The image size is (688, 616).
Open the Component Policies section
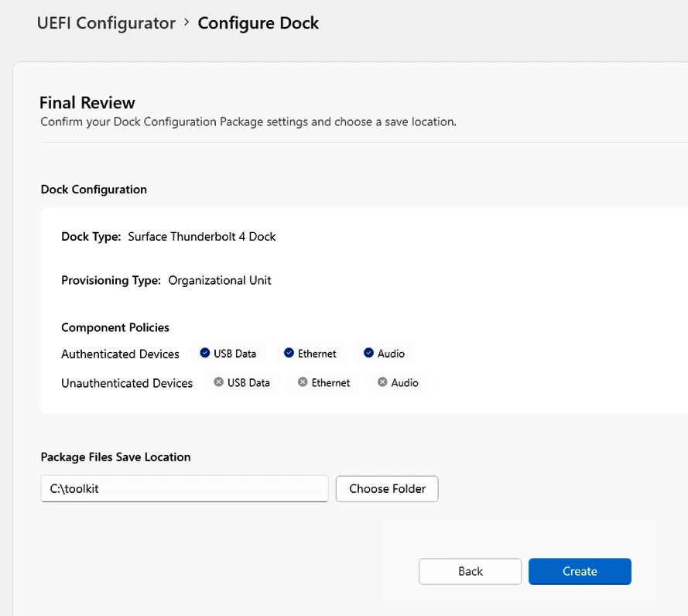click(115, 327)
